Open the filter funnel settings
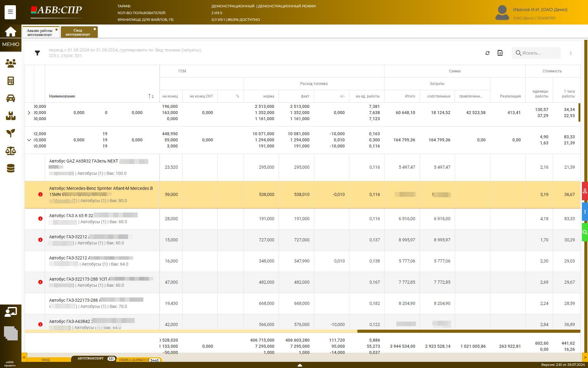588x368 pixels. [37, 53]
